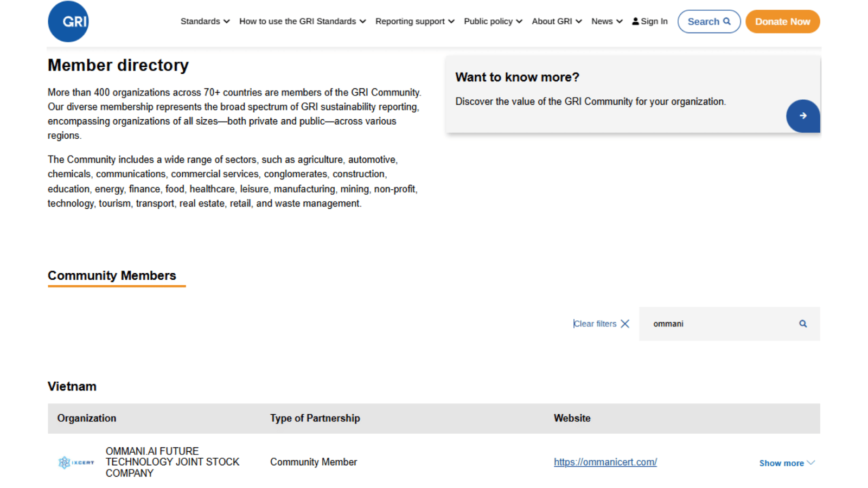Open the Reporting support menu
This screenshot has width=868, height=488.
tap(414, 22)
